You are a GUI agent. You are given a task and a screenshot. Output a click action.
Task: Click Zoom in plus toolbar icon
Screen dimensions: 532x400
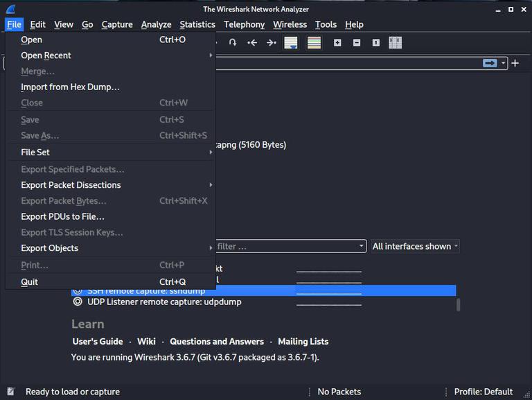tap(337, 42)
